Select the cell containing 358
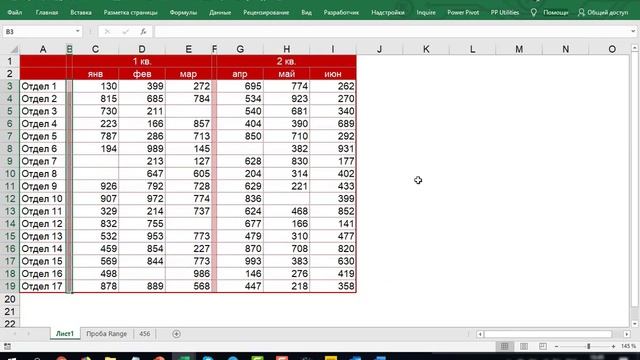This screenshot has width=640, height=360. [x=333, y=286]
